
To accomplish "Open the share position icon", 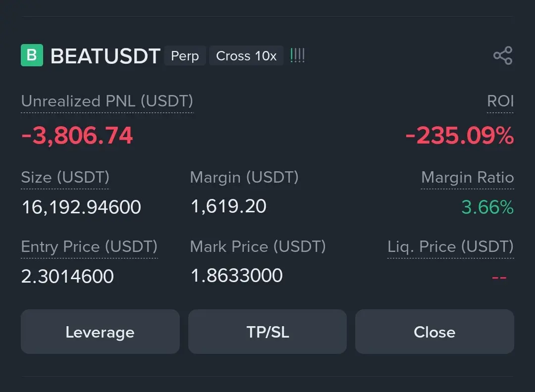I will [x=503, y=55].
